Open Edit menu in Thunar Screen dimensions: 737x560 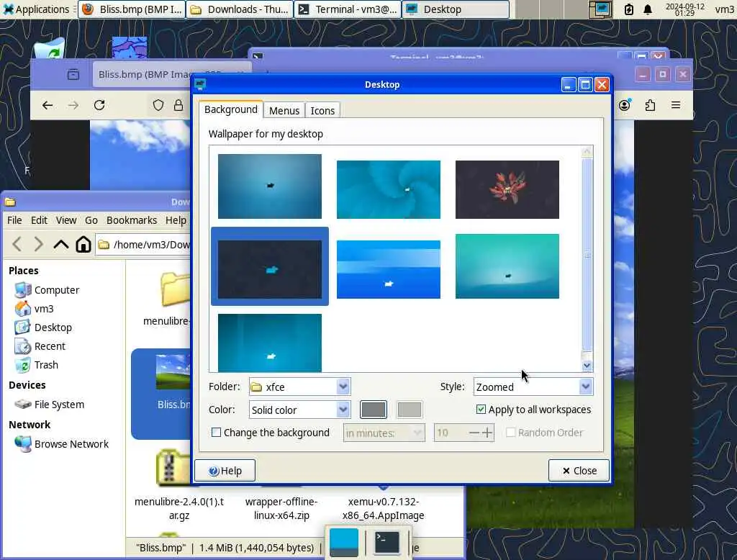[39, 220]
